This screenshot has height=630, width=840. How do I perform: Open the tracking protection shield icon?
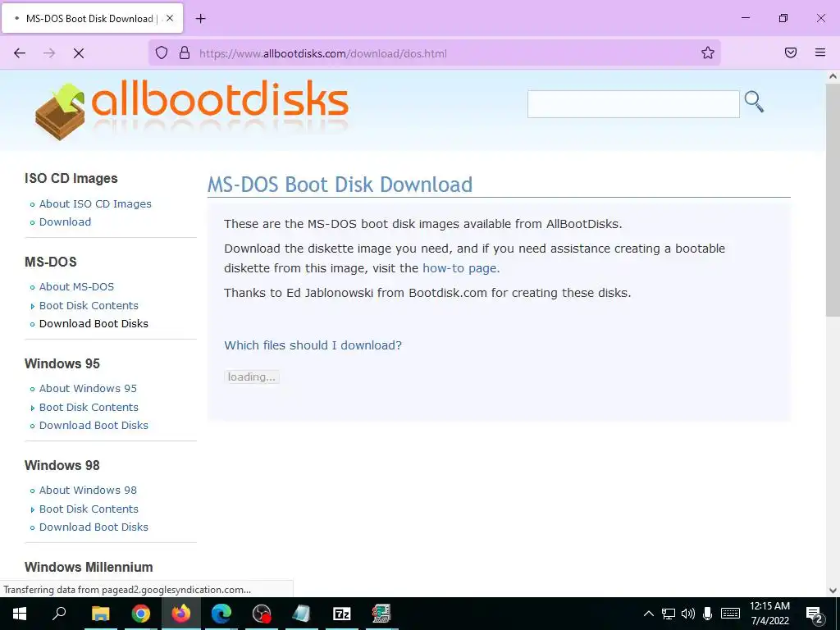[x=162, y=53]
